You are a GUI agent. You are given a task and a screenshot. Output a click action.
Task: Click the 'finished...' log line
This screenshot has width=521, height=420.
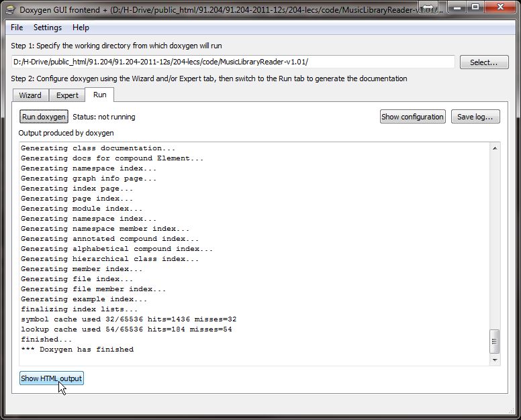46,339
